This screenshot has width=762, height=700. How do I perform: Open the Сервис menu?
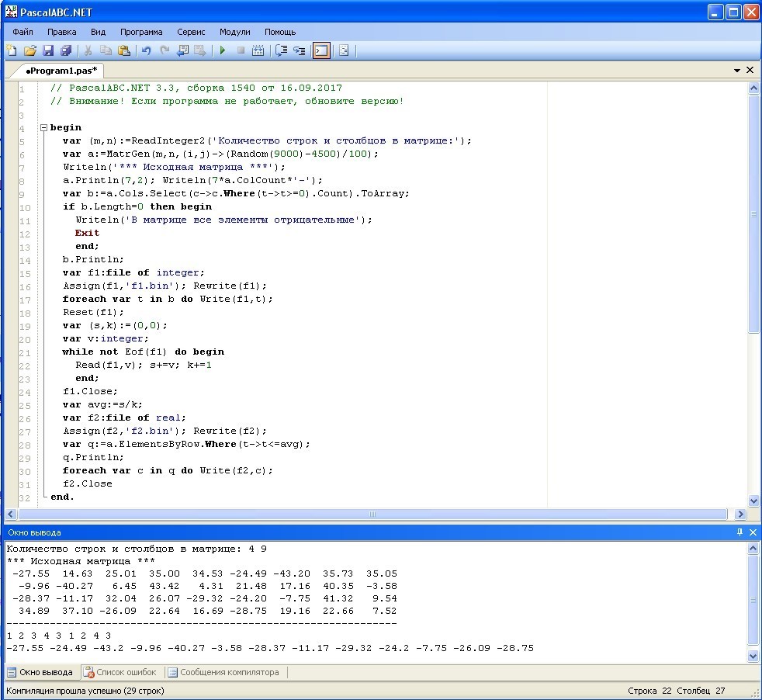(191, 32)
